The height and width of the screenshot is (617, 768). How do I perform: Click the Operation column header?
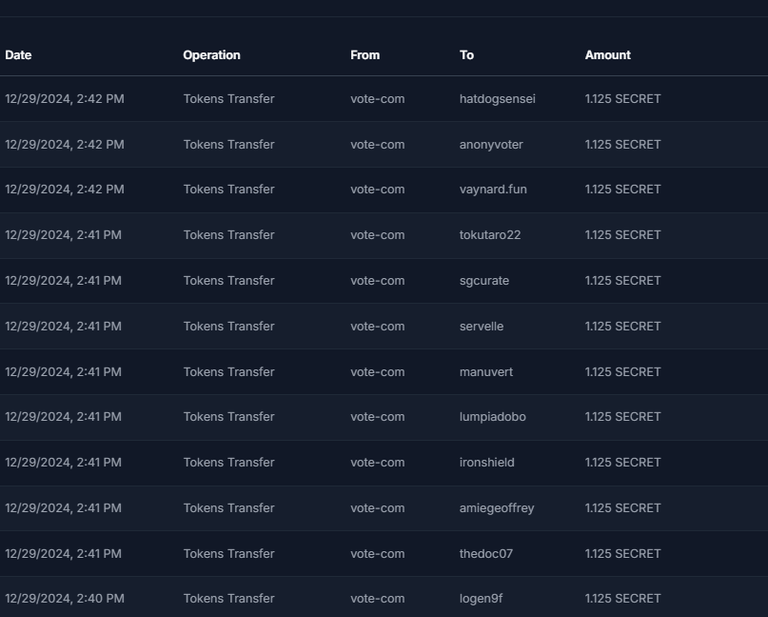211,55
